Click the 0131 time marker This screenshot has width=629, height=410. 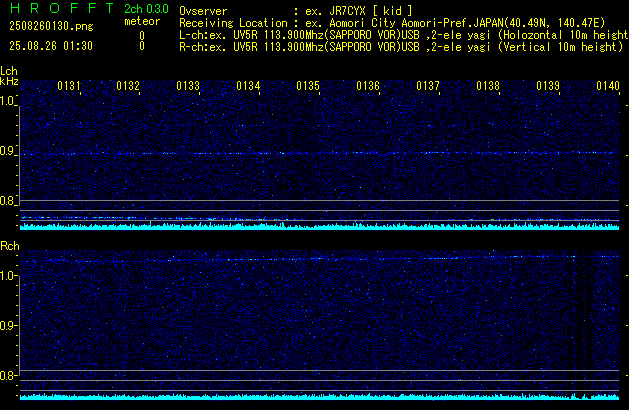pos(69,86)
